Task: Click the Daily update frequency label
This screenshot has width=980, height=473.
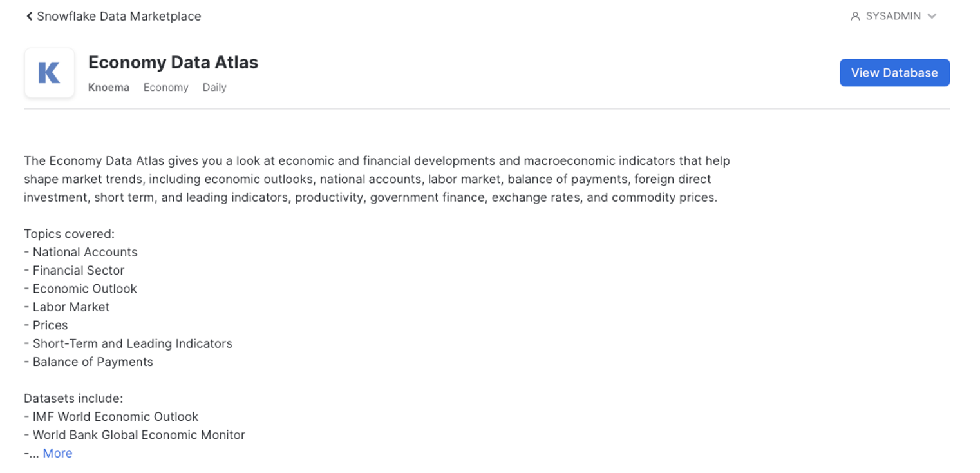Action: (x=214, y=88)
